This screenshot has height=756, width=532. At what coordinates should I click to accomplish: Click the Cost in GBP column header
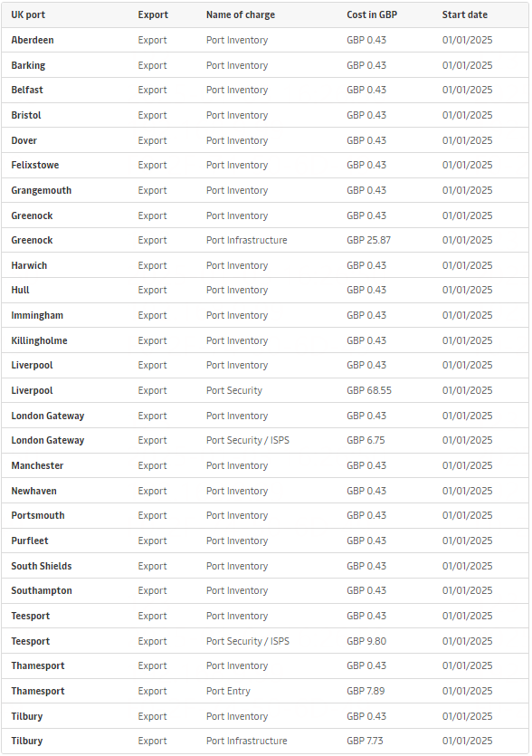pos(372,15)
